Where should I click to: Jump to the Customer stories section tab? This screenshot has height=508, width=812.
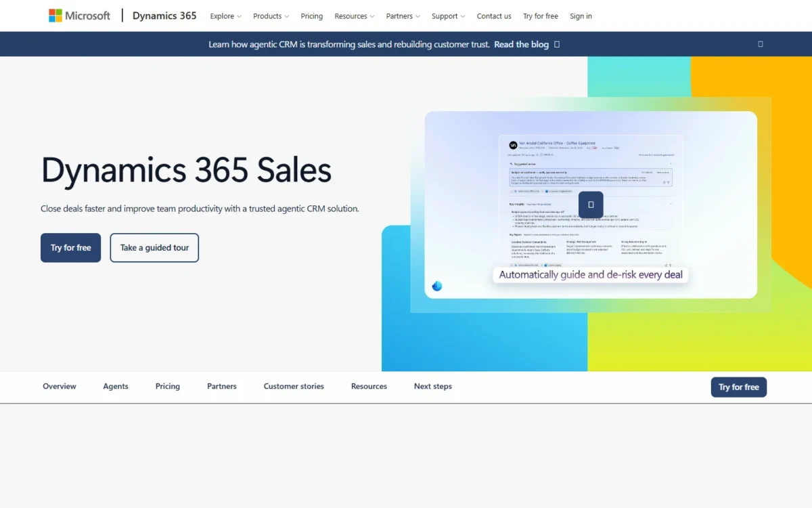294,387
